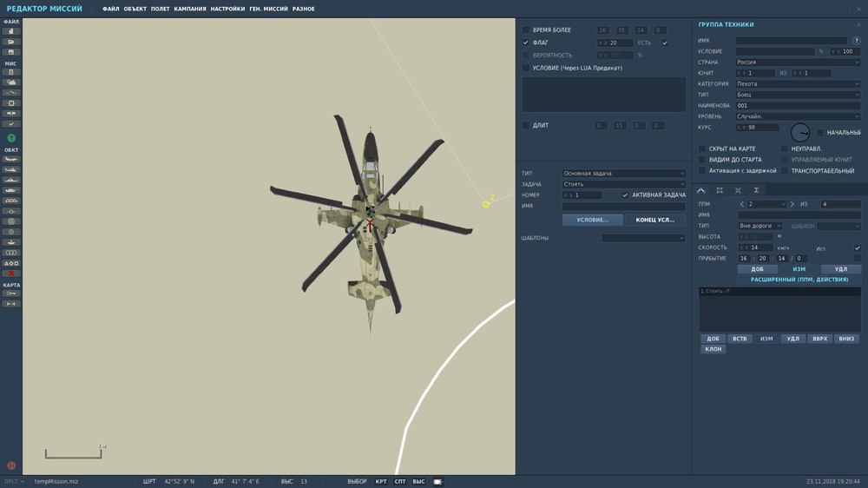This screenshot has height=488, width=868.
Task: Toggle the Ист. speed checkbox
Action: coord(858,248)
